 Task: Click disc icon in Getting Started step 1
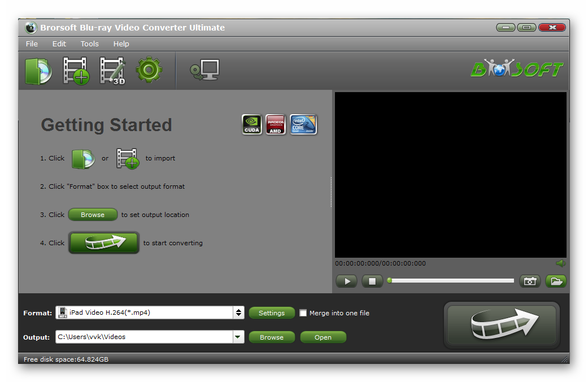[x=83, y=159]
